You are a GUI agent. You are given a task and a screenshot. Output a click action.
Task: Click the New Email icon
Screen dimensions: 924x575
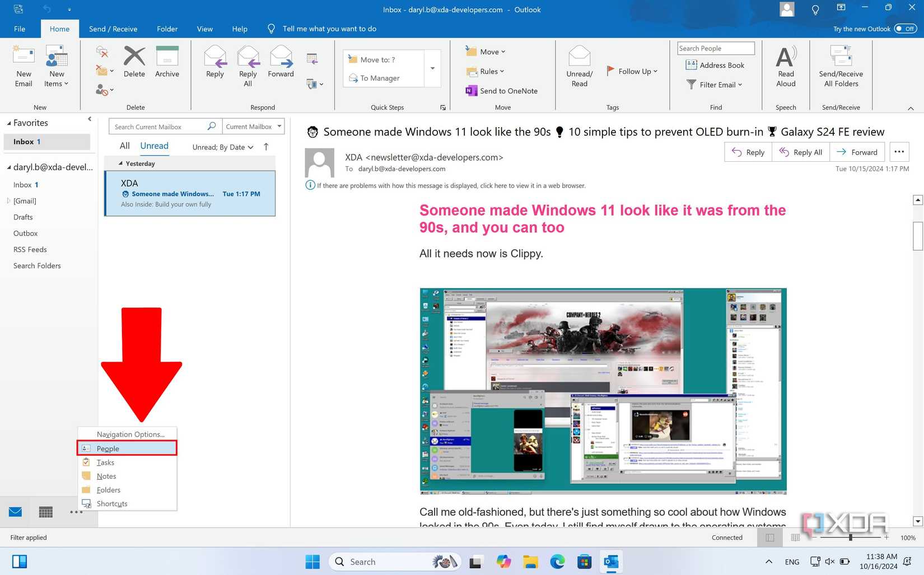(24, 66)
